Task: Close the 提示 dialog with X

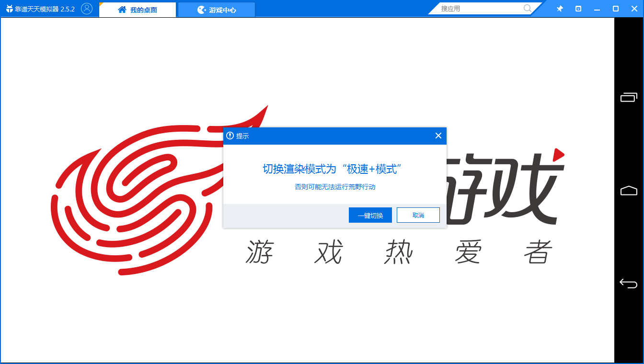Action: coord(438,136)
